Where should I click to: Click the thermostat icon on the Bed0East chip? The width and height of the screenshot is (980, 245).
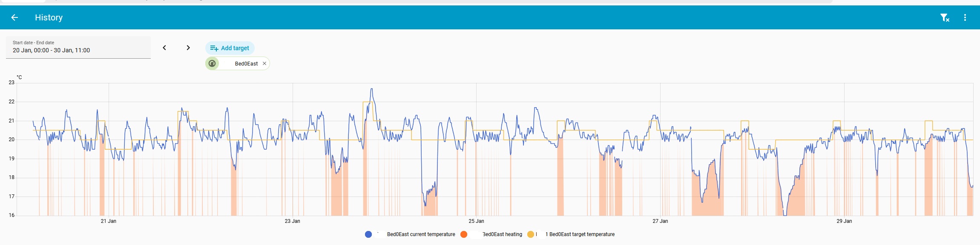(212, 63)
